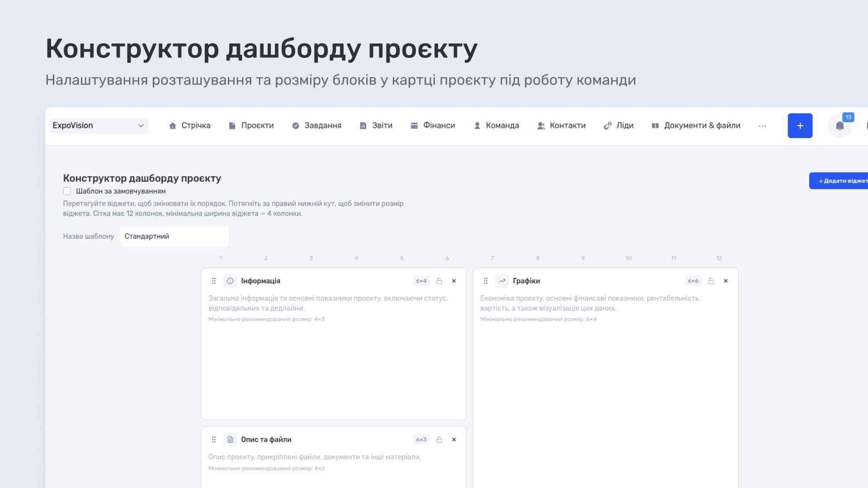The image size is (868, 488).
Task: Click the 6×3 size badge of Опис та файли
Action: coord(421,440)
